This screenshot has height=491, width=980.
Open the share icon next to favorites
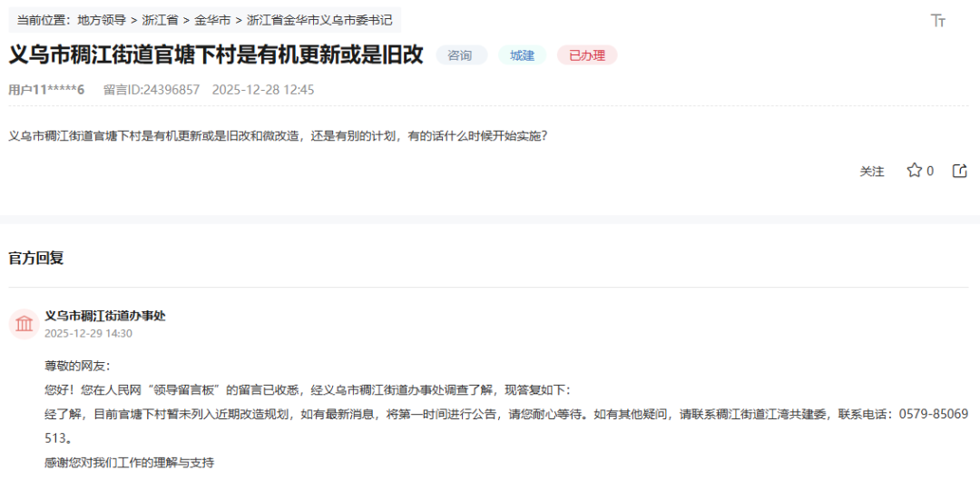(959, 171)
